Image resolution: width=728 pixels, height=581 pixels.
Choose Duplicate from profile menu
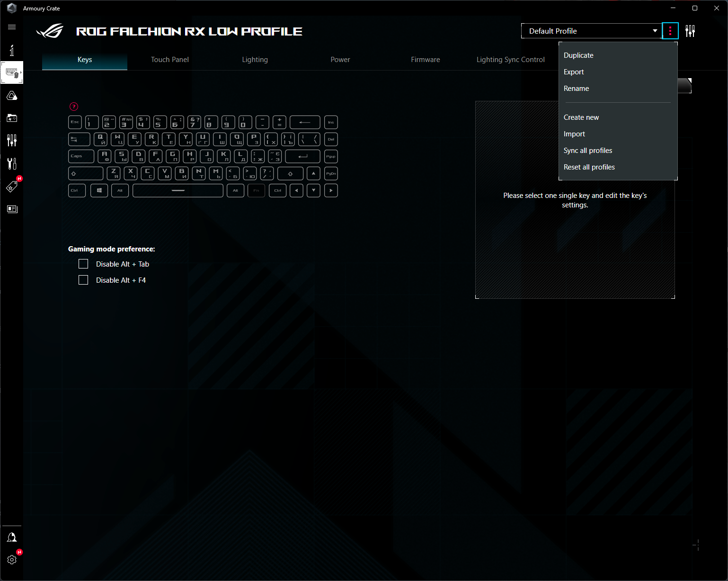click(x=618, y=55)
